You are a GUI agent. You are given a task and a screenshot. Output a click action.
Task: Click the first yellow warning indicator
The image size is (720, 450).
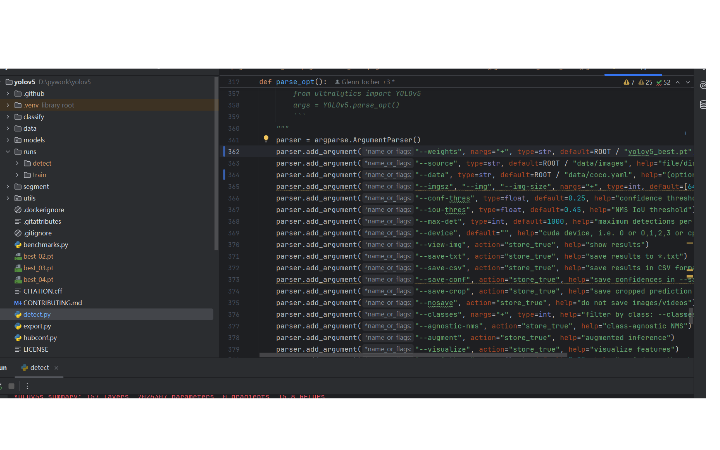pos(629,83)
